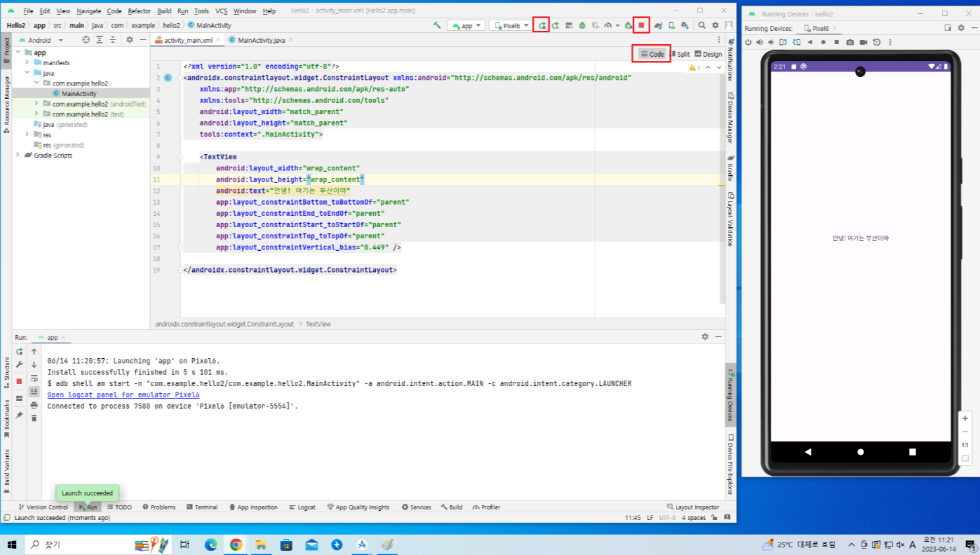Open the Logcat tool window tab

[x=302, y=507]
